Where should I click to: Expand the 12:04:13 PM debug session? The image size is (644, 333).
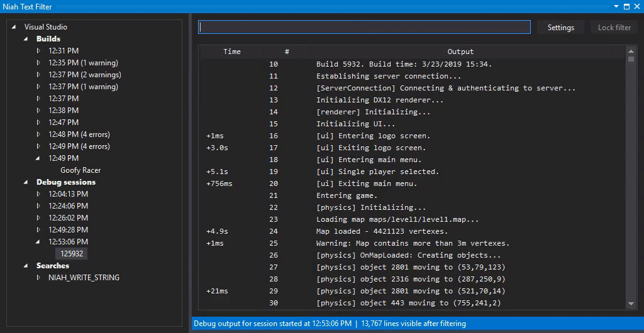click(38, 194)
